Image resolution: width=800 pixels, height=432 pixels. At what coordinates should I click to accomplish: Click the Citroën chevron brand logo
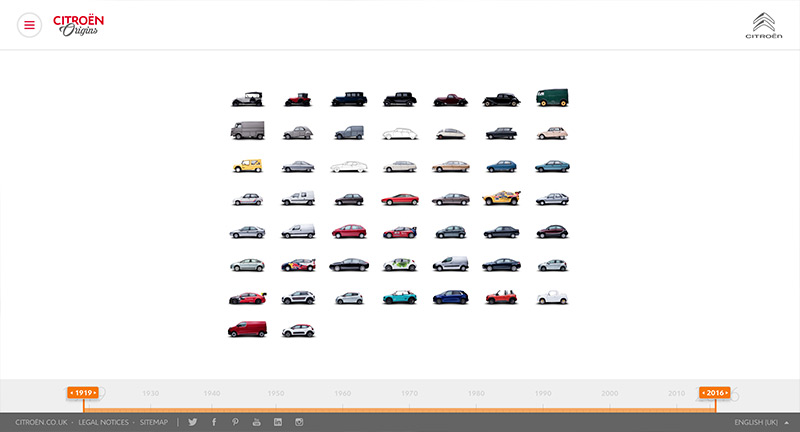click(764, 26)
